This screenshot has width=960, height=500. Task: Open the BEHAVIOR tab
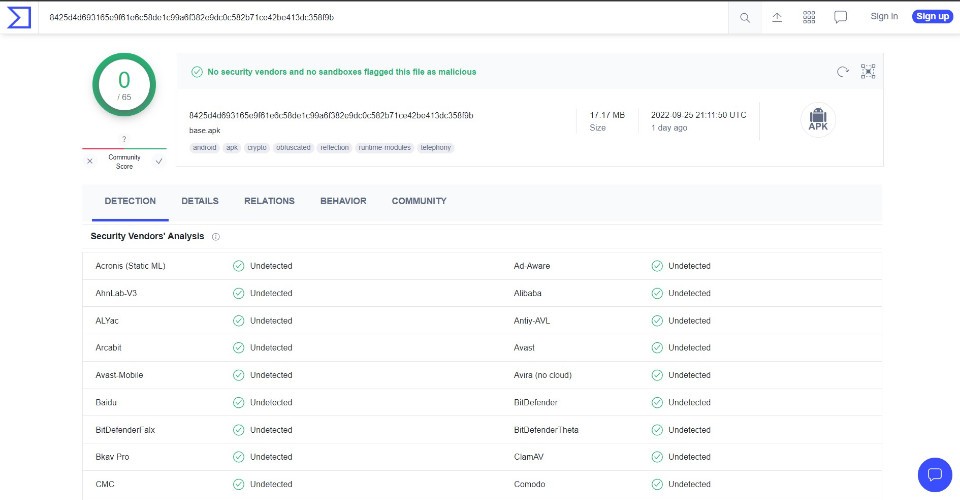[343, 201]
